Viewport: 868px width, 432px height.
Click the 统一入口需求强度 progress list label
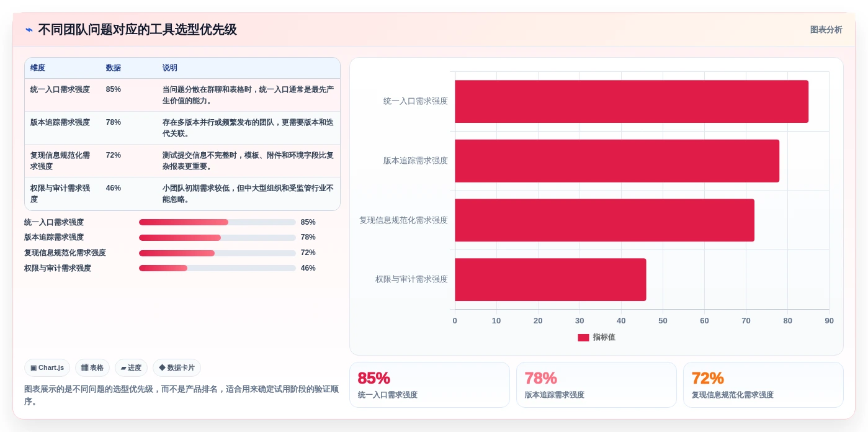[54, 222]
